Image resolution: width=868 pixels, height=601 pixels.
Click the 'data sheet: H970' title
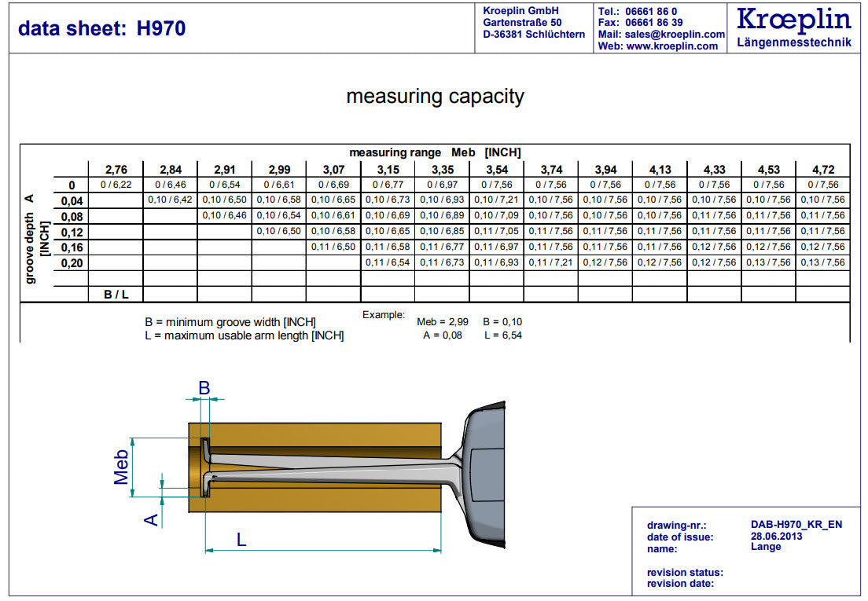coord(102,29)
